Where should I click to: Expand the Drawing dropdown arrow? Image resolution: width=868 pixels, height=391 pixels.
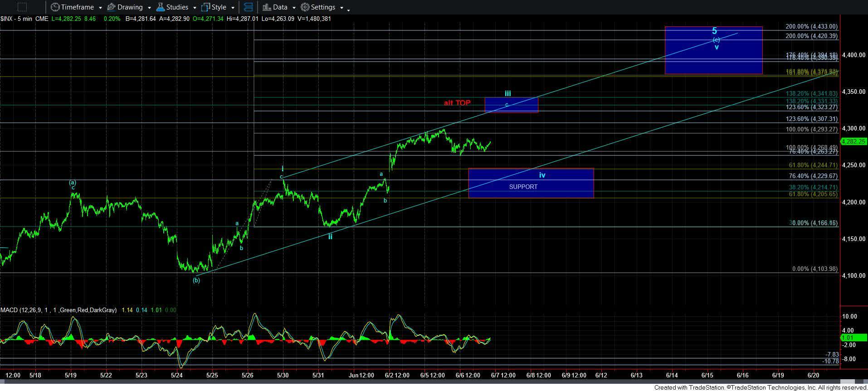point(149,8)
